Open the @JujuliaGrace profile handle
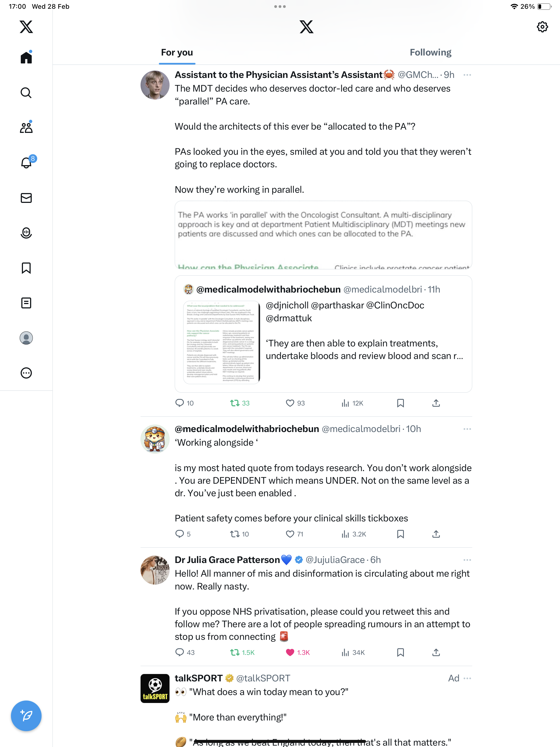 (x=335, y=560)
